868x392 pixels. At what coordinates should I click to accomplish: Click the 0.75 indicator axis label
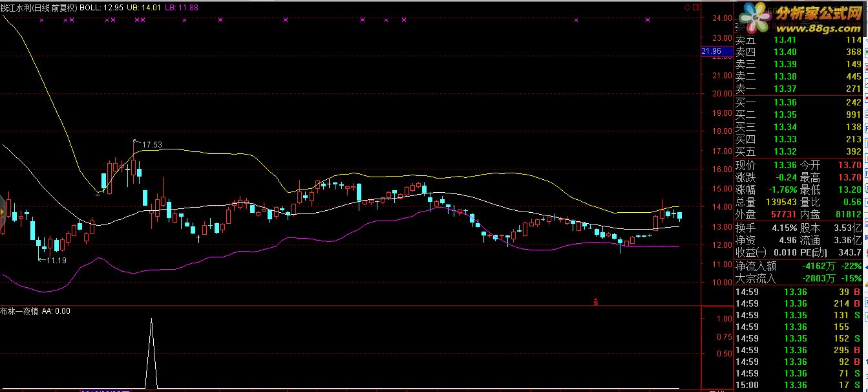tap(724, 336)
